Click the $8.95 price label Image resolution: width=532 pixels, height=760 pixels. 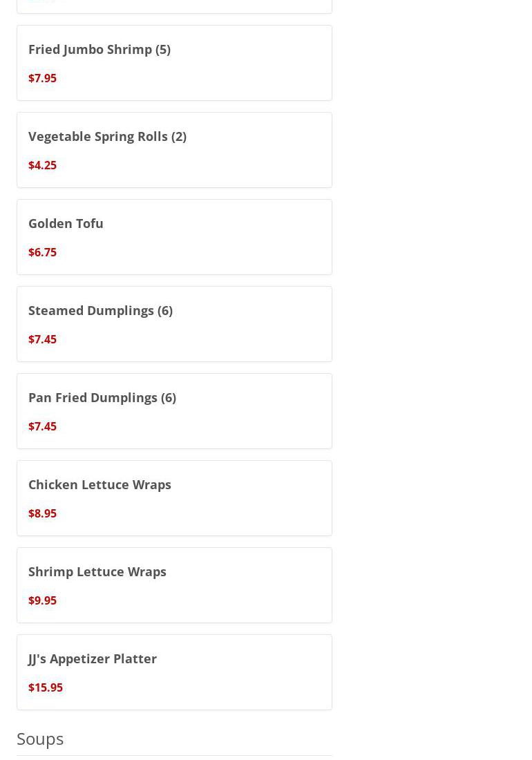pos(43,513)
